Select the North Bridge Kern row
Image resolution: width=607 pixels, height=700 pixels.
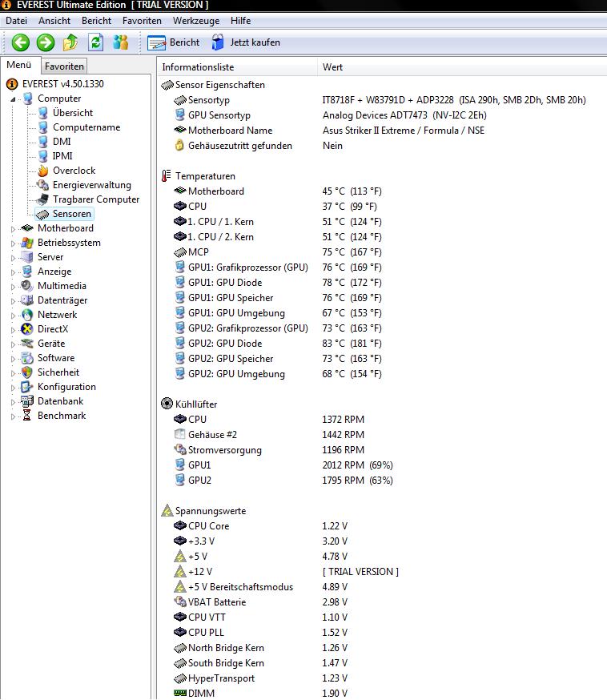tap(260, 648)
